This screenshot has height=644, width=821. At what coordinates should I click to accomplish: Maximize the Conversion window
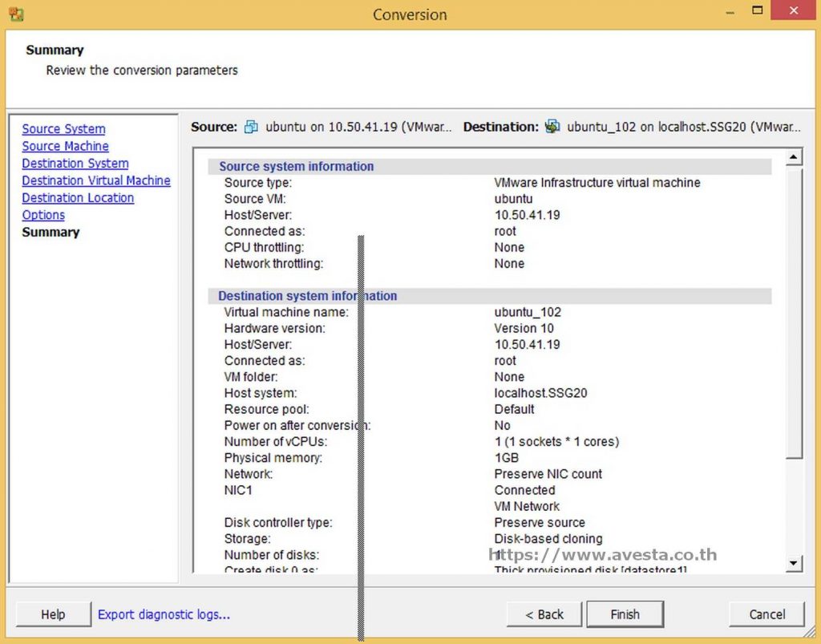(757, 10)
